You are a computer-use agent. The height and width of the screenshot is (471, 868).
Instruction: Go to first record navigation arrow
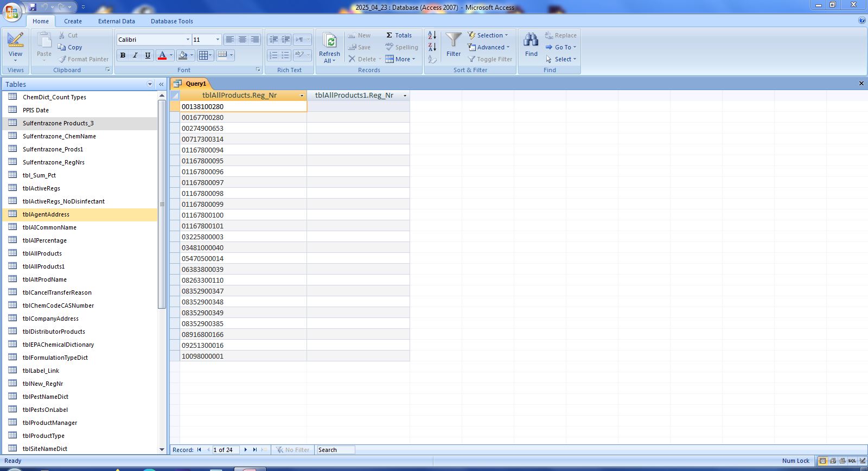coord(199,450)
